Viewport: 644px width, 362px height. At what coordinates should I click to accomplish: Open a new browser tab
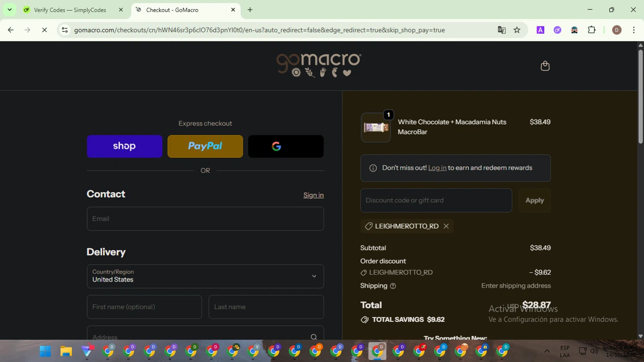click(x=250, y=10)
